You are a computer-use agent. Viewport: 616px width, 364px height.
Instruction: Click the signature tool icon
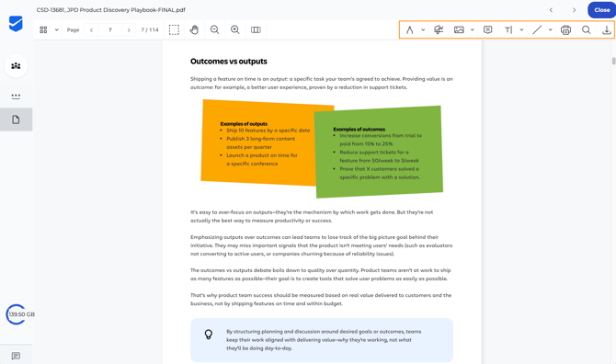(439, 29)
